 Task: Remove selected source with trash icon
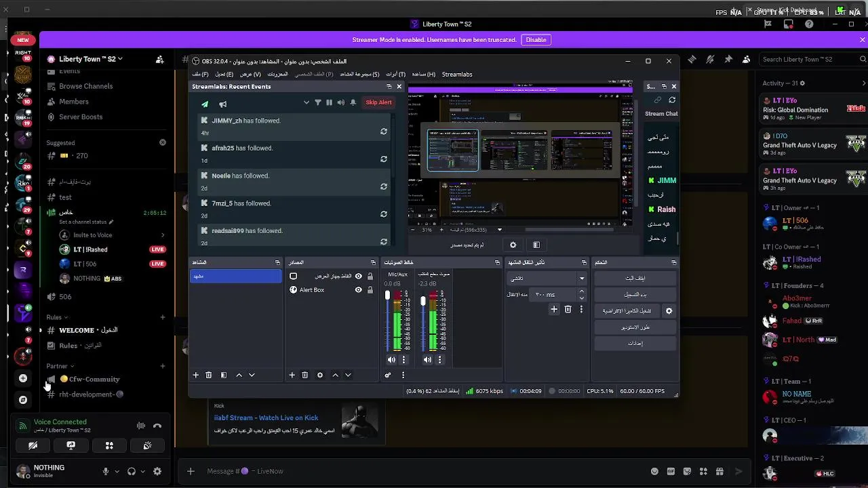(x=304, y=375)
